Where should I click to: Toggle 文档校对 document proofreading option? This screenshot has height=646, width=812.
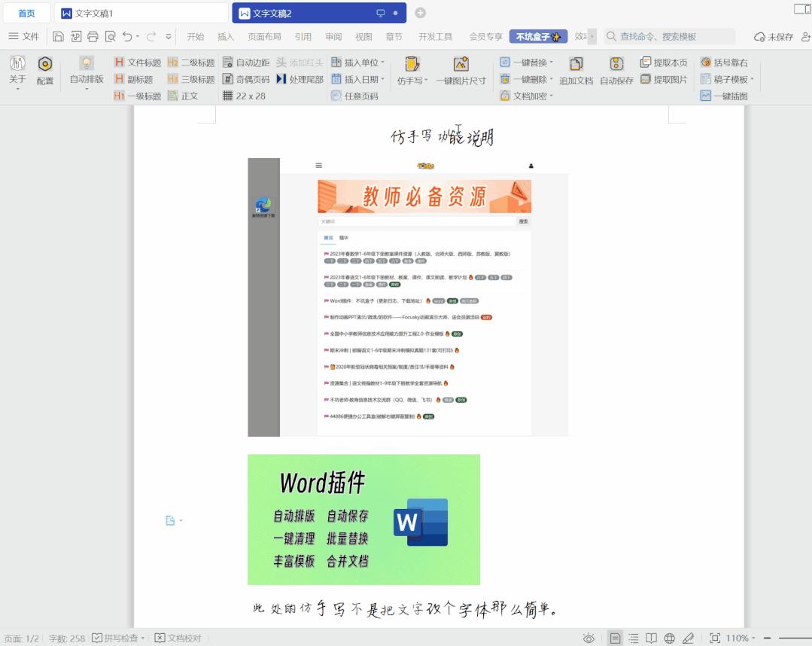pyautogui.click(x=178, y=637)
